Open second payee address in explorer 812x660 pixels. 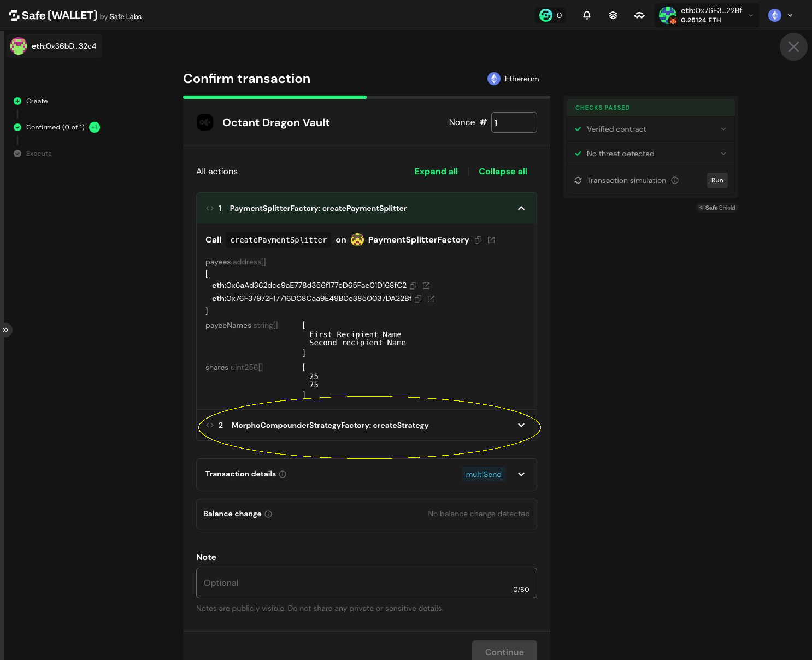pos(431,299)
